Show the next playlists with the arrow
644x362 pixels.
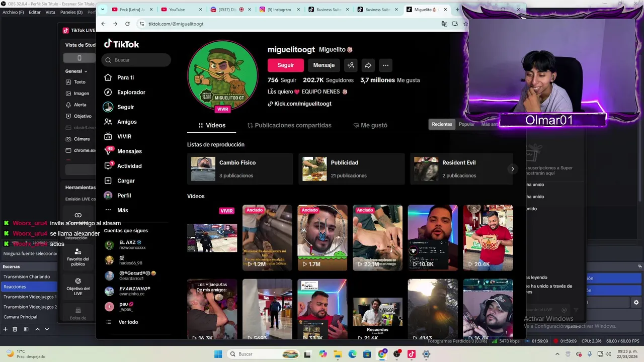512,169
